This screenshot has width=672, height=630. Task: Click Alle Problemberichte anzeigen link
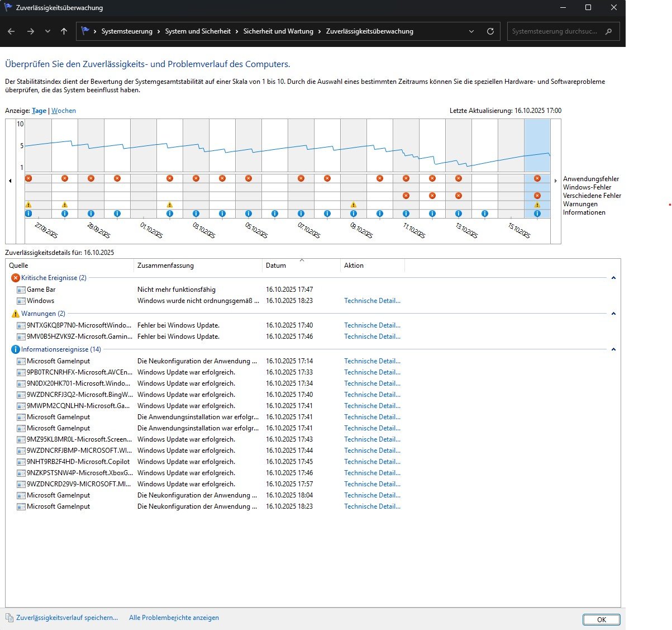tap(174, 618)
